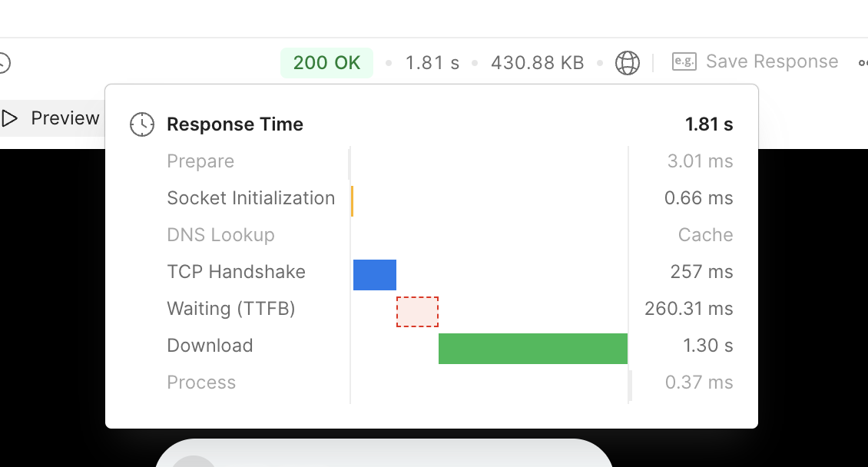The height and width of the screenshot is (467, 868).
Task: Click the orange Socket Initialization bar
Action: pyautogui.click(x=352, y=200)
